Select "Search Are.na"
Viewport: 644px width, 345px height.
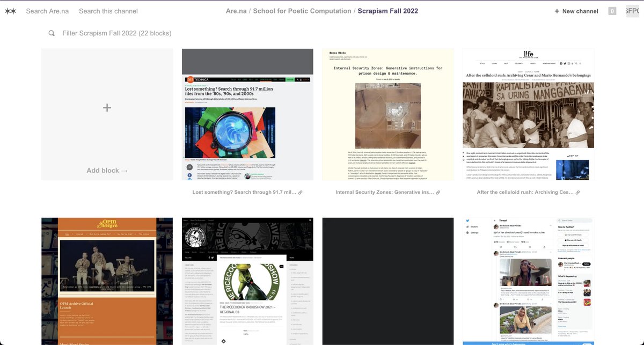47,10
